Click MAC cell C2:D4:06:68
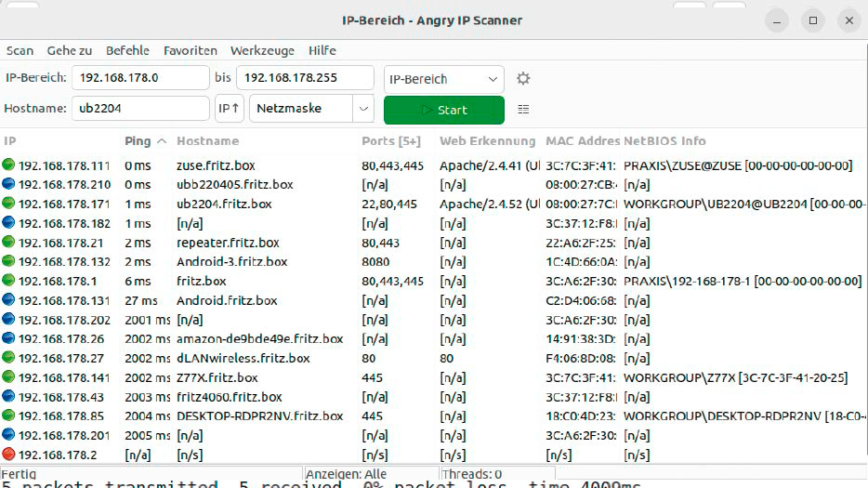Viewport: 868px width, 488px height. click(581, 300)
